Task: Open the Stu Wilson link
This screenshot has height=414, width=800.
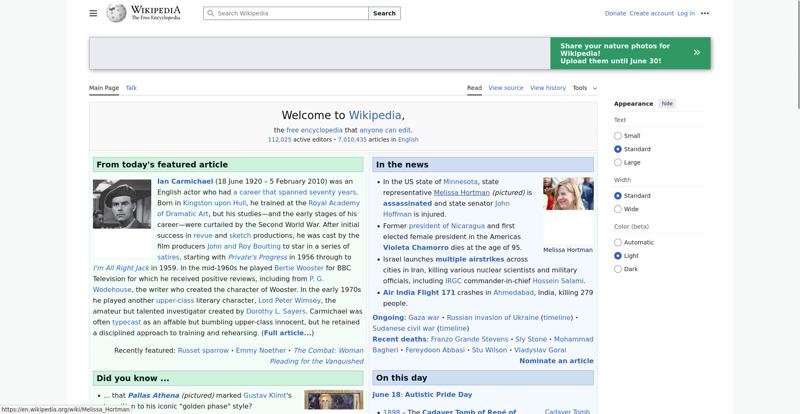Action: tap(489, 350)
